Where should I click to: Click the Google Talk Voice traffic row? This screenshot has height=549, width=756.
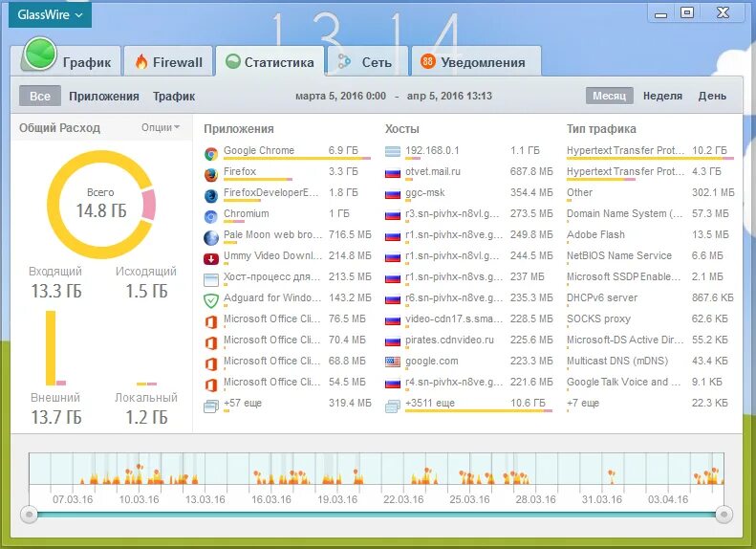tap(651, 382)
